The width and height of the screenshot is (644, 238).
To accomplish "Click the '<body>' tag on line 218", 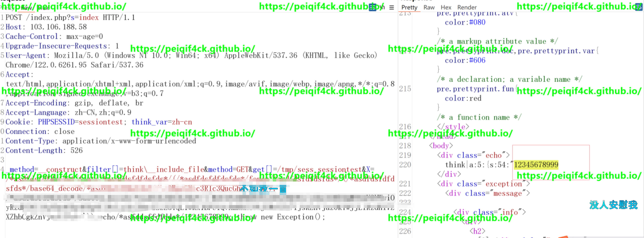I will point(441,146).
